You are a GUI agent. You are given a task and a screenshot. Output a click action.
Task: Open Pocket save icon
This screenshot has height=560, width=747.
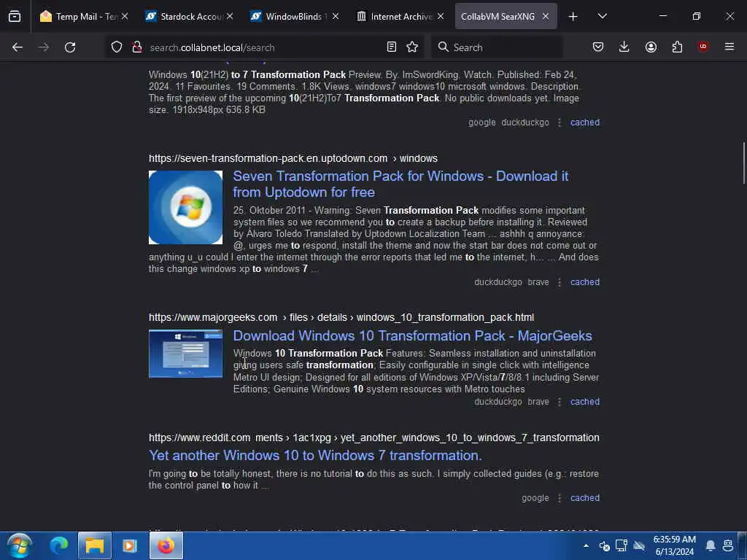tap(598, 47)
